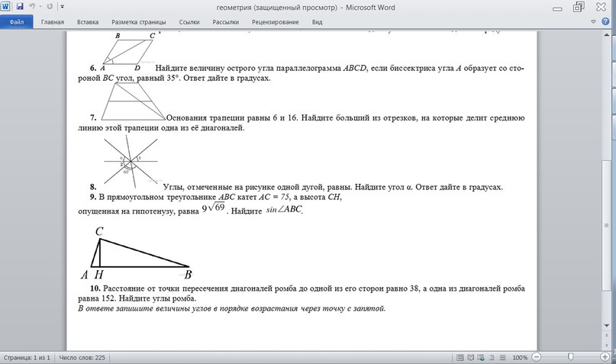The width and height of the screenshot is (616, 364).
Task: Click the text 'sin∠ABC' in problem 9
Action: tap(285, 210)
